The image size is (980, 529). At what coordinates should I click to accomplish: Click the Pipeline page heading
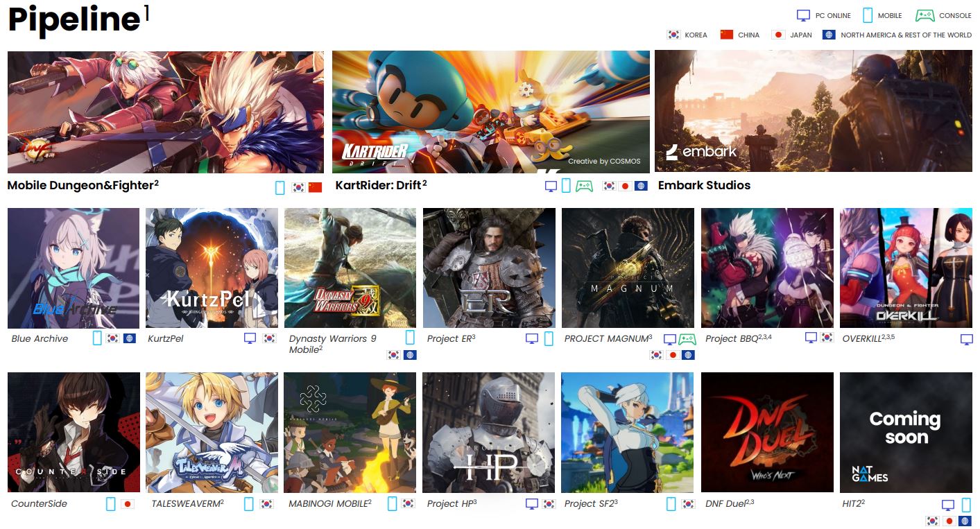pos(74,19)
